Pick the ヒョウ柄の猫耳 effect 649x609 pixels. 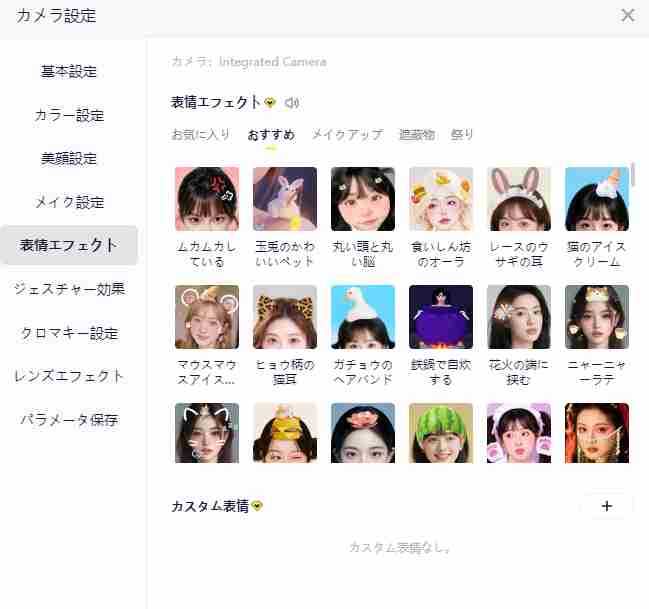[x=285, y=317]
